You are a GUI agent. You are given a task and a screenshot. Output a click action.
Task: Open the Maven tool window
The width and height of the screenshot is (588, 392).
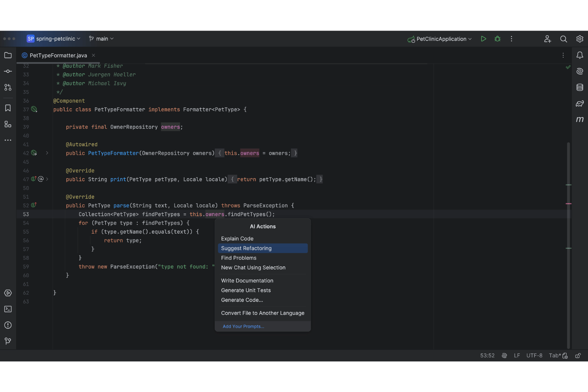coord(580,119)
